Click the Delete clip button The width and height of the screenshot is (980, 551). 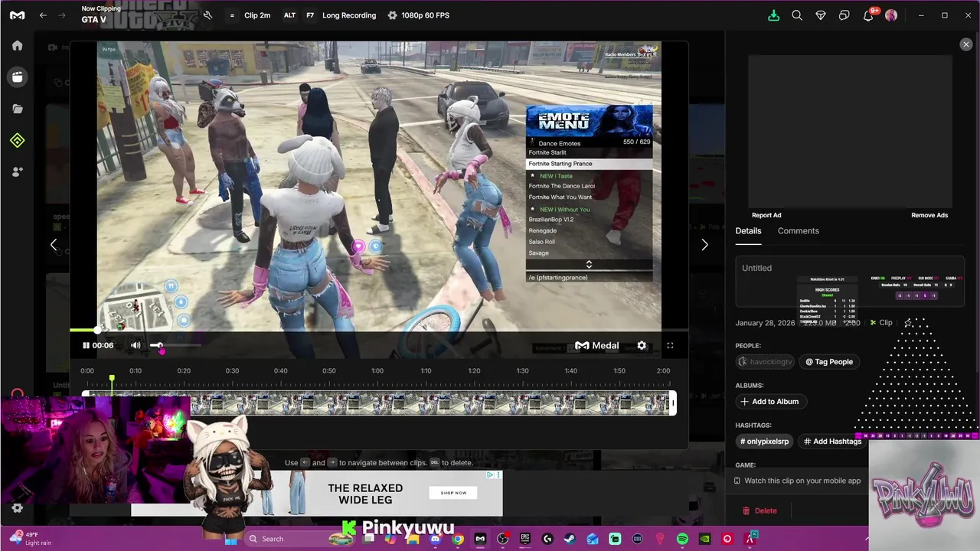click(x=759, y=510)
